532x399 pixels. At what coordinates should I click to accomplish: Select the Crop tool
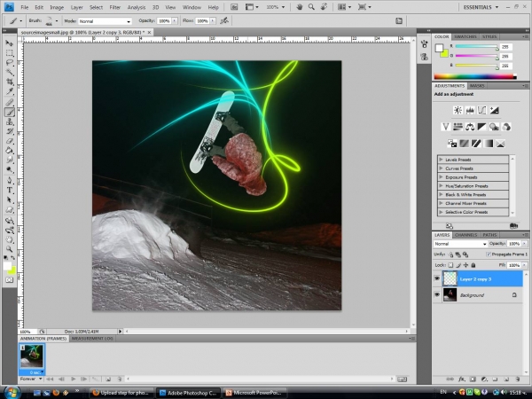(9, 82)
